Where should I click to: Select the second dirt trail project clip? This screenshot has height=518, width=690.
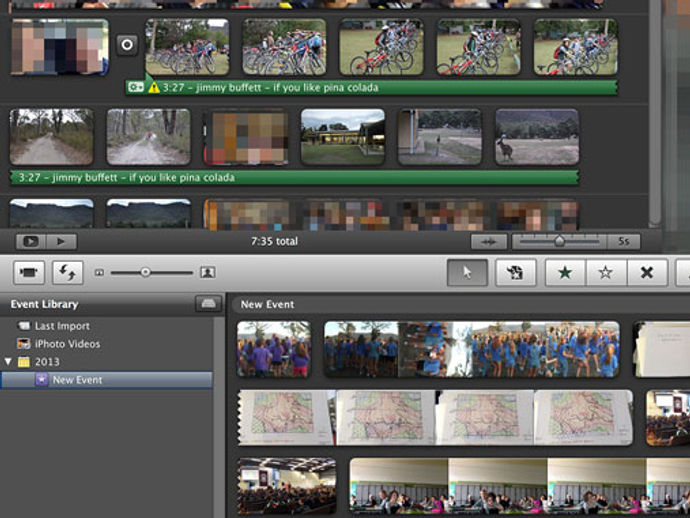[x=149, y=137]
